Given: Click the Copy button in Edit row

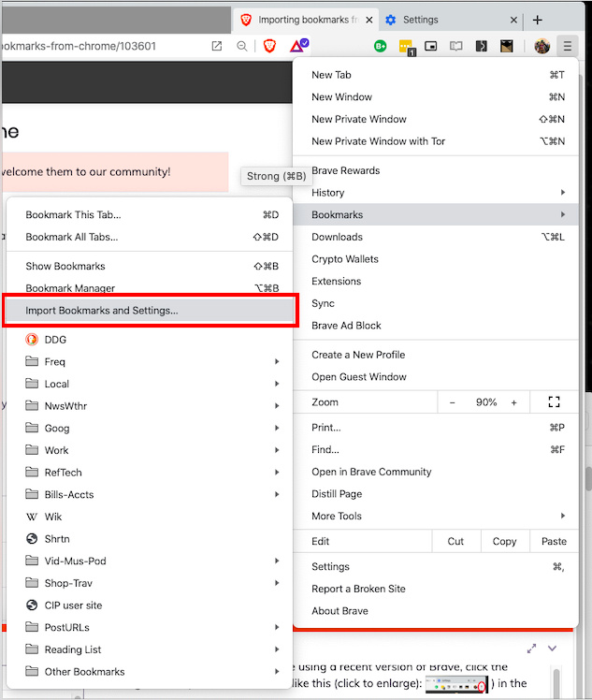Looking at the screenshot, I should click(x=505, y=541).
